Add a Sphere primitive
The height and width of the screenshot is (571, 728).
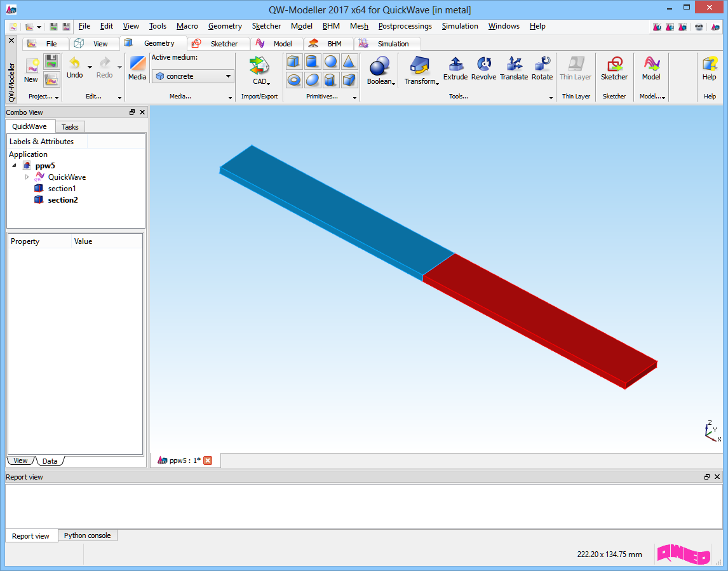330,61
